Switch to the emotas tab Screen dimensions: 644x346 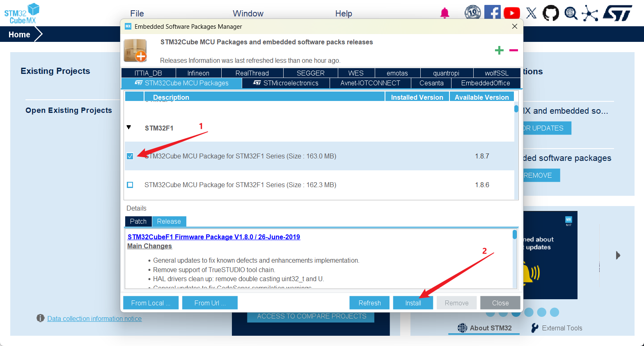pos(398,73)
